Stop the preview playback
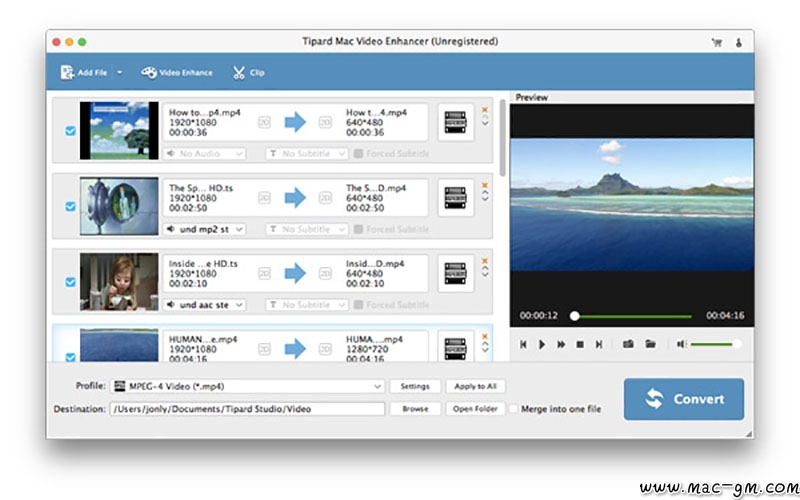 (x=580, y=344)
